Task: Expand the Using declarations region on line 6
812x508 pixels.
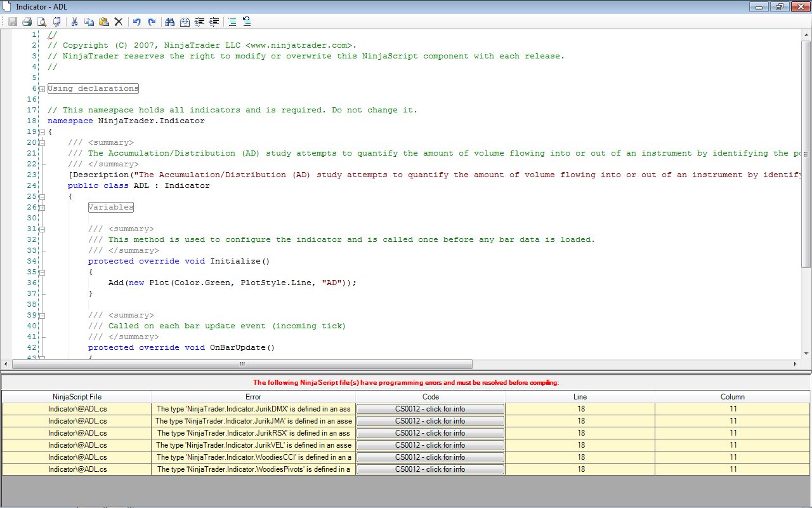Action: [x=42, y=89]
